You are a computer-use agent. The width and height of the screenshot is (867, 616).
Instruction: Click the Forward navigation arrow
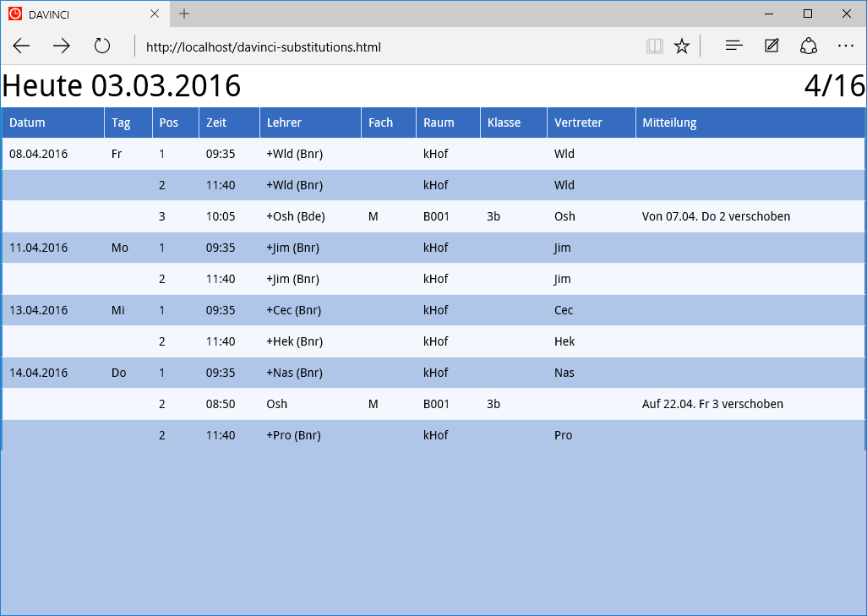(61, 46)
